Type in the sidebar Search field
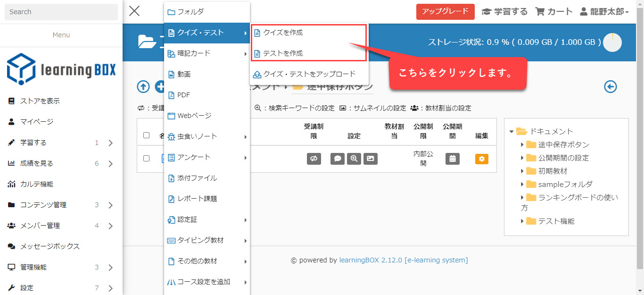Screen dimensions: 644x295 [x=61, y=12]
